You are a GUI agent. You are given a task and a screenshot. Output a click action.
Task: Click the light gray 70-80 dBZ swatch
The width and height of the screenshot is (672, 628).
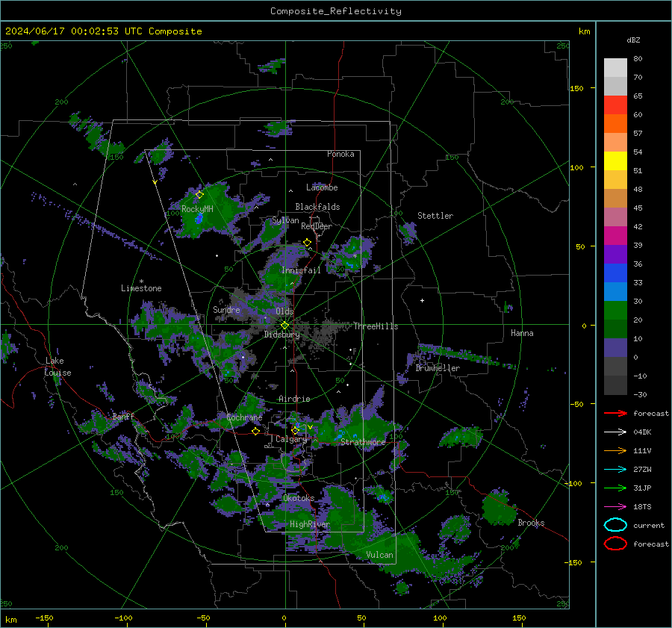(x=615, y=68)
